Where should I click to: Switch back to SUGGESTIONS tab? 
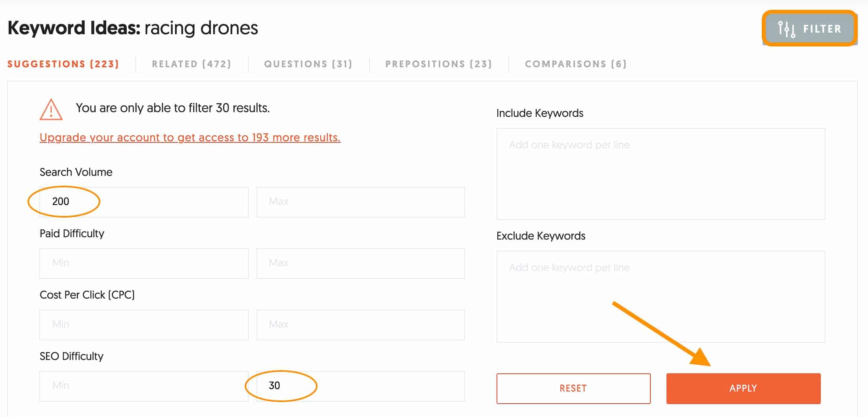click(63, 64)
